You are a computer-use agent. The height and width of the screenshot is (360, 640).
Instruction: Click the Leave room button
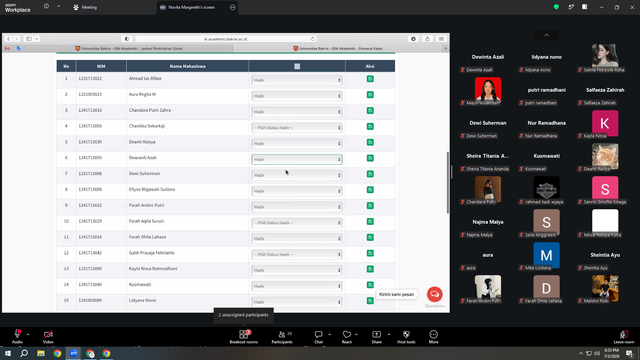coord(624,337)
